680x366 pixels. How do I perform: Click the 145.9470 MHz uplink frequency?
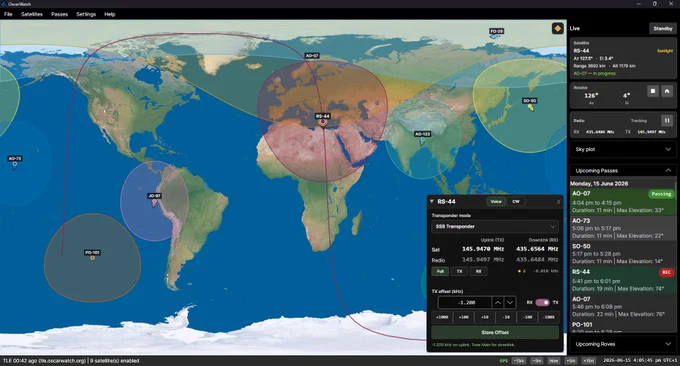[483, 249]
